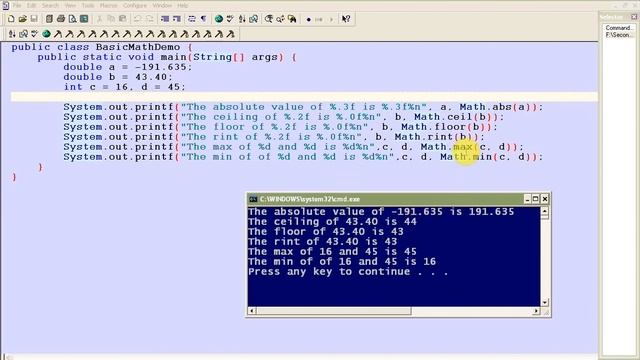Viewport: 640px width, 360px height.
Task: Click 'Press any key to continue' output line
Action: coord(348,272)
